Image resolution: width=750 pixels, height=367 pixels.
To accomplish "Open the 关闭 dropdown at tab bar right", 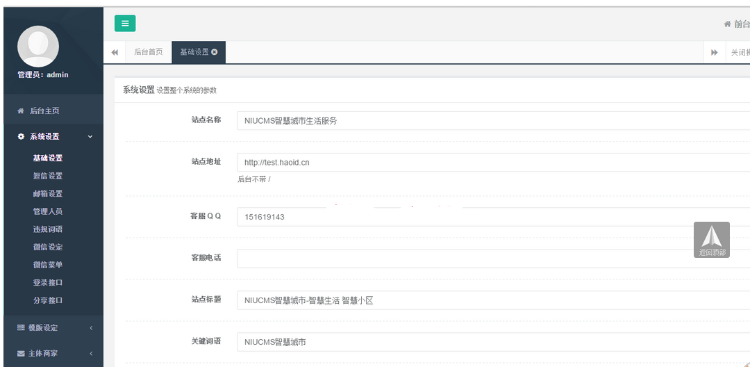I will tap(739, 52).
